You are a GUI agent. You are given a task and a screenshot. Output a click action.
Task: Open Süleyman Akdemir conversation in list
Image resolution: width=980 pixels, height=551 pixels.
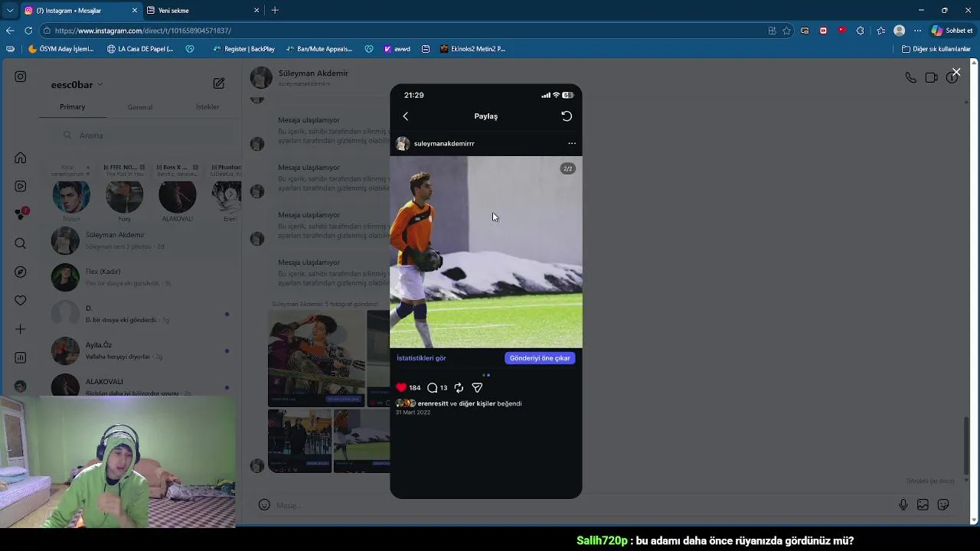tap(142, 240)
